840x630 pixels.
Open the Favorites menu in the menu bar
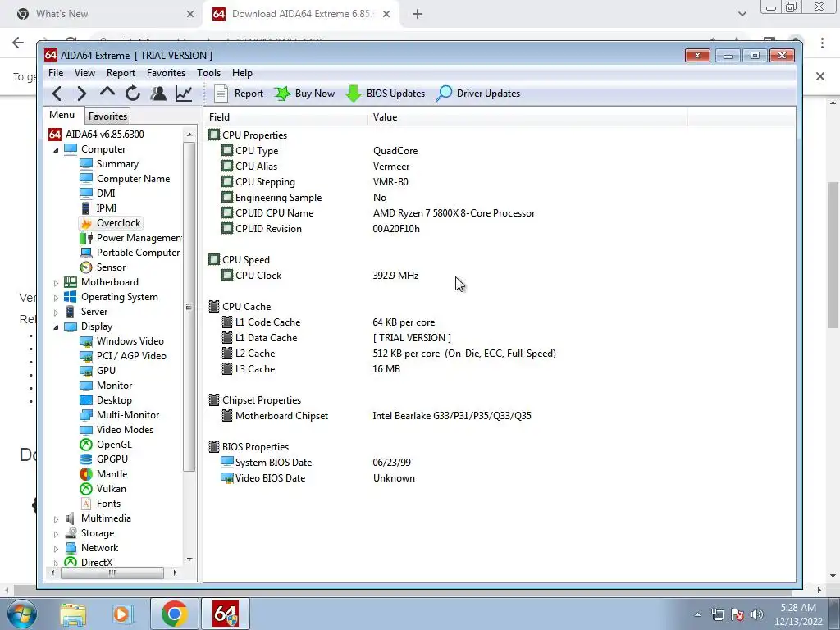[166, 73]
